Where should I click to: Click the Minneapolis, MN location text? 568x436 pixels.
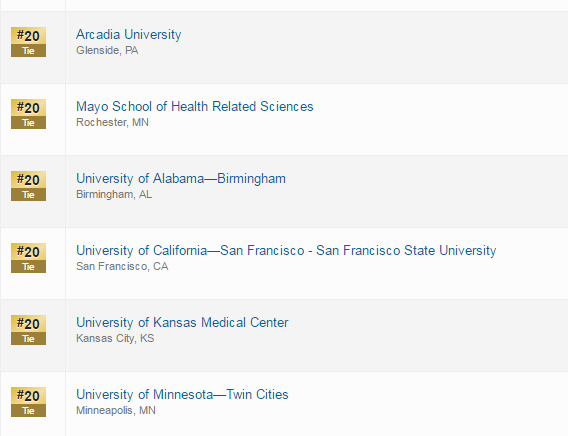[x=116, y=411]
